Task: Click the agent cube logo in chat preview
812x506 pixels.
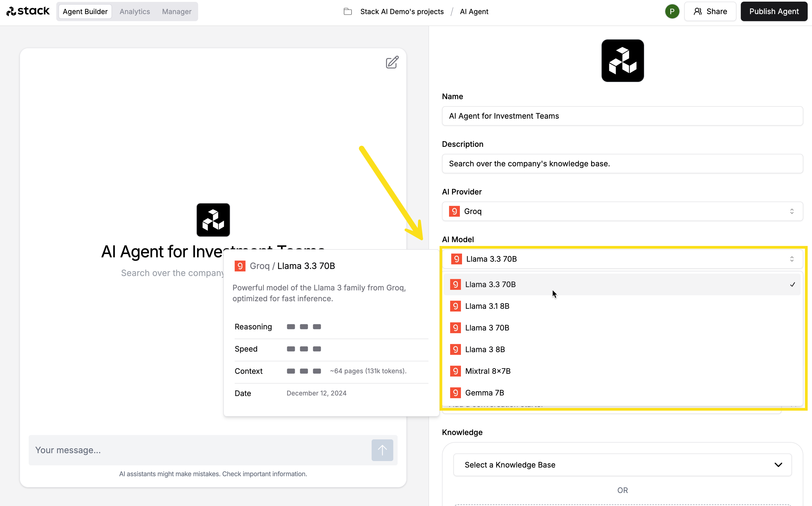Action: coord(213,220)
